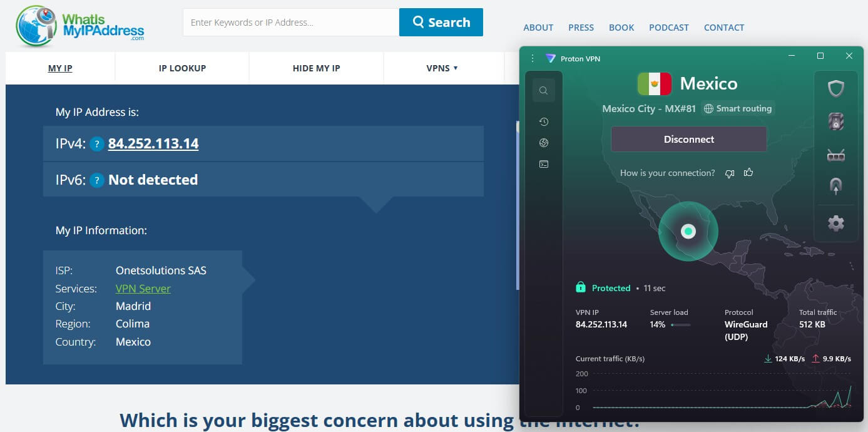868x432 pixels.
Task: Open Proton VPN settings gear
Action: (x=836, y=223)
